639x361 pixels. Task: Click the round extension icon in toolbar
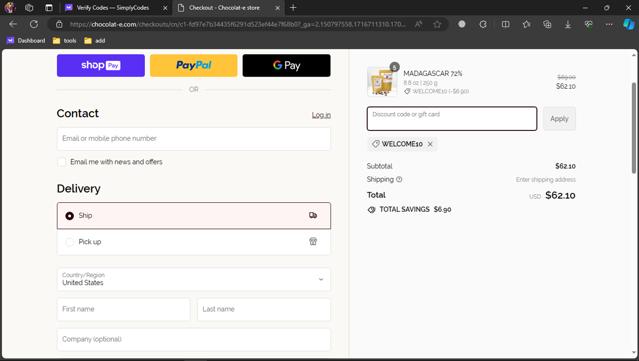coord(462,24)
